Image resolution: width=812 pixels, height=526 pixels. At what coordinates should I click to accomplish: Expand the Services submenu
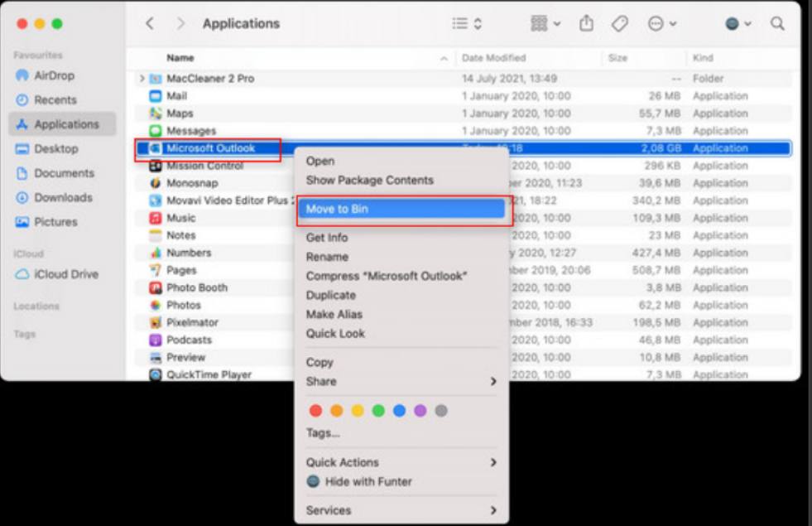point(401,510)
